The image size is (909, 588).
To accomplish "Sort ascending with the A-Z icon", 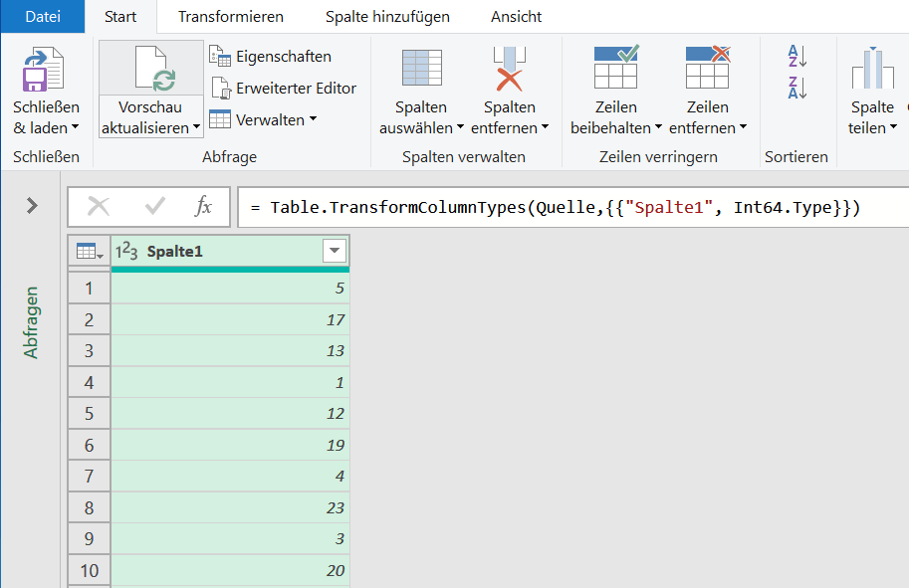I will 797,56.
